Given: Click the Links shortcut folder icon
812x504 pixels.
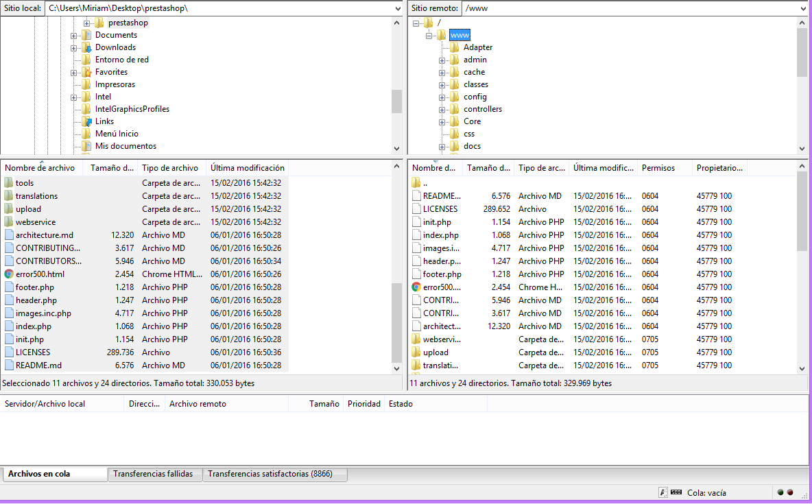Looking at the screenshot, I should click(x=86, y=121).
